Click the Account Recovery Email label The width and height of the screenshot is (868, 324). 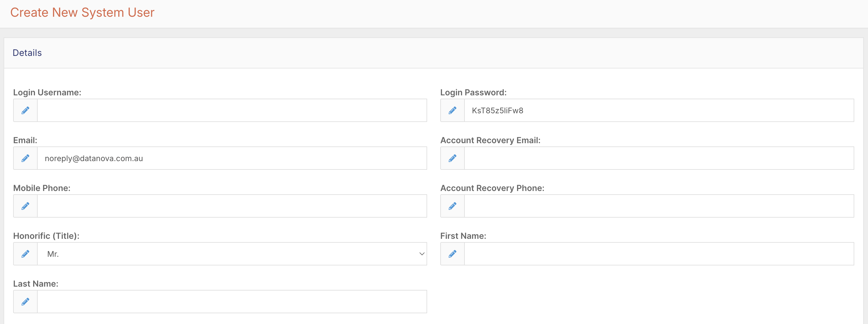490,140
